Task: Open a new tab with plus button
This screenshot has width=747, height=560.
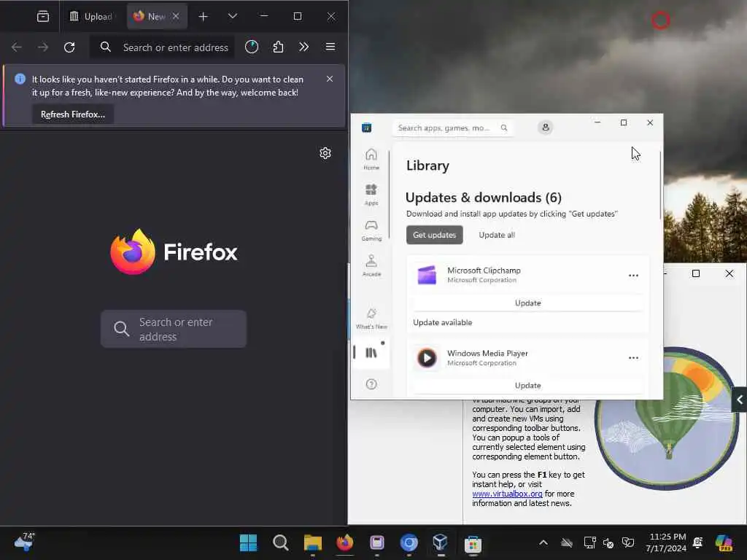Action: pos(203,17)
